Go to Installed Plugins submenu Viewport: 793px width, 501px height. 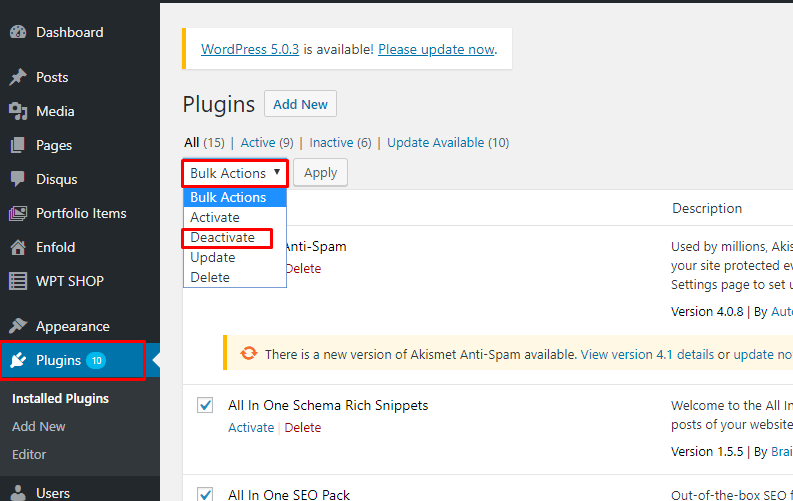tap(60, 398)
